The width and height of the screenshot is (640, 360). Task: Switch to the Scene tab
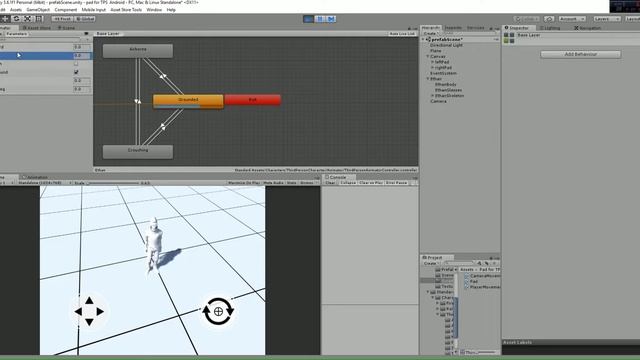[x=67, y=28]
